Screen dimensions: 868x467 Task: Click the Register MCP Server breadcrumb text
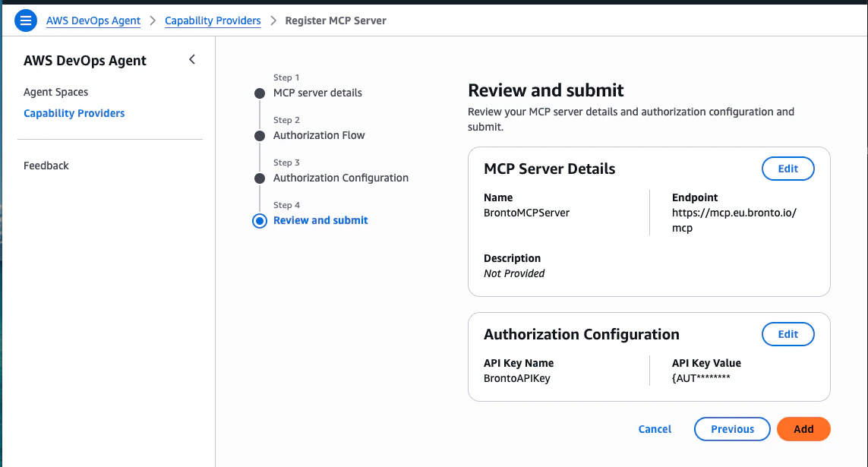coord(336,21)
